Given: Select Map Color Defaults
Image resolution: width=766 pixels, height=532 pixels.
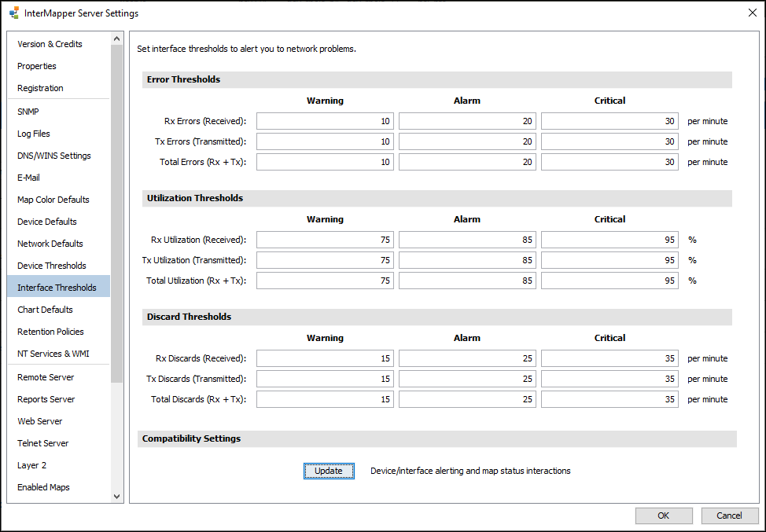Looking at the screenshot, I should (53, 199).
